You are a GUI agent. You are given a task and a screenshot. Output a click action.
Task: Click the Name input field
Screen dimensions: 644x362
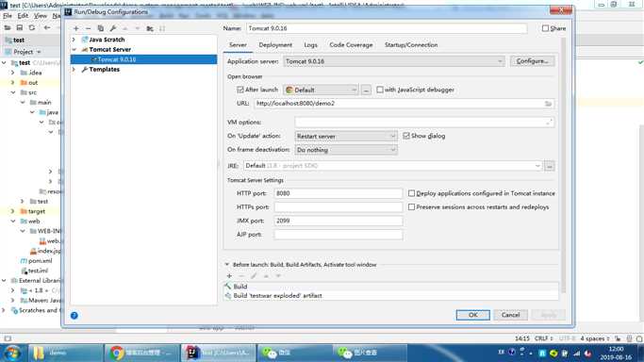coord(387,28)
